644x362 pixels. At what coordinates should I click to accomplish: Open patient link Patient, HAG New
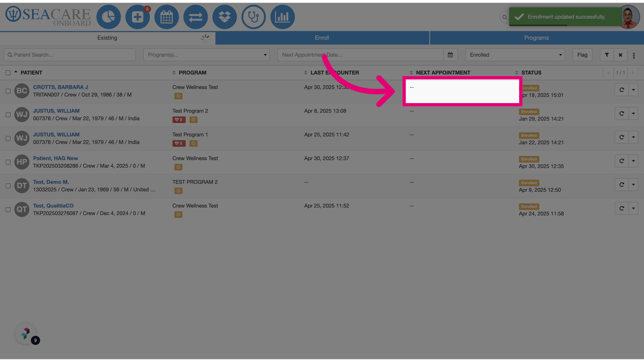coord(55,158)
